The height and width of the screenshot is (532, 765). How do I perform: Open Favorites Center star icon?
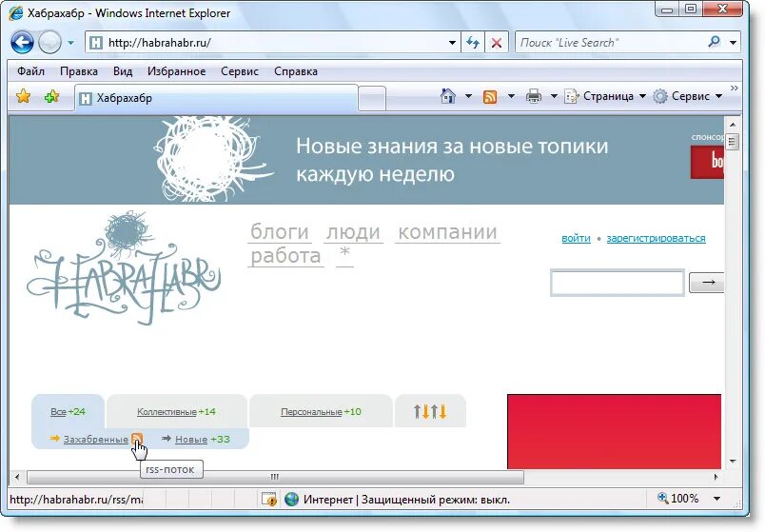24,97
